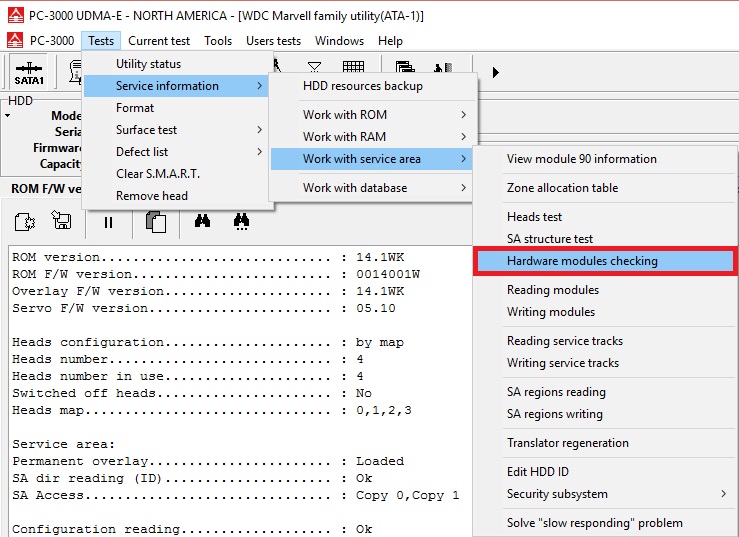
Task: Select View module 90 information
Action: (605, 159)
